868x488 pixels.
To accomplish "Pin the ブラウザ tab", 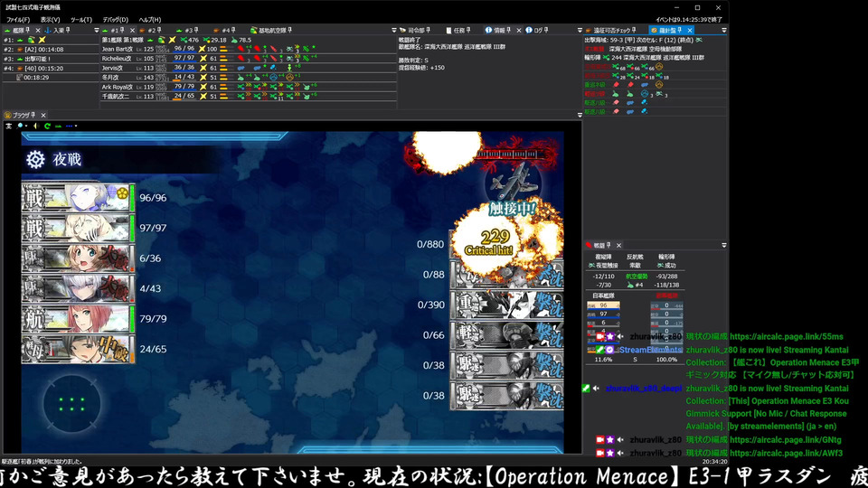I will pyautogui.click(x=33, y=115).
